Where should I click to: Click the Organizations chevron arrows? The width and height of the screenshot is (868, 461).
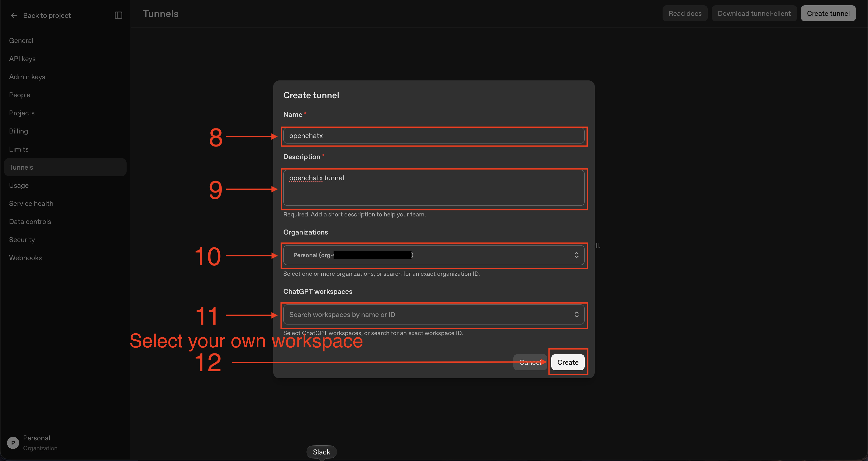(x=577, y=255)
